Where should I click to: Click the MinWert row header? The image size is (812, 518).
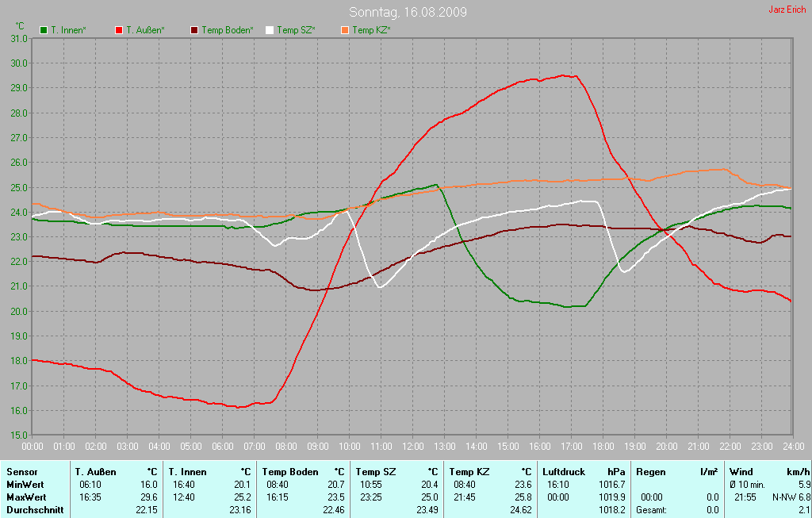click(x=25, y=485)
